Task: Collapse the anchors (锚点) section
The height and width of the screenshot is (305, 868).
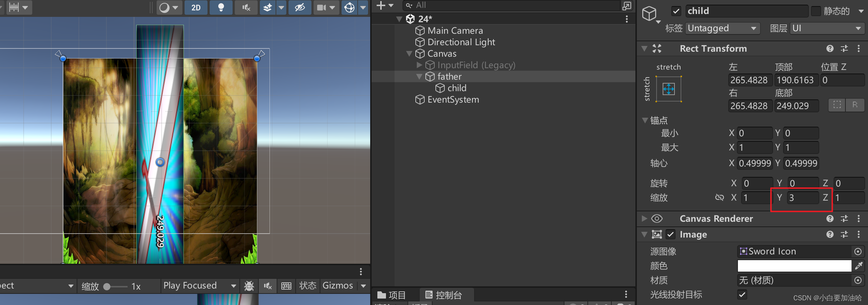Action: pos(645,120)
